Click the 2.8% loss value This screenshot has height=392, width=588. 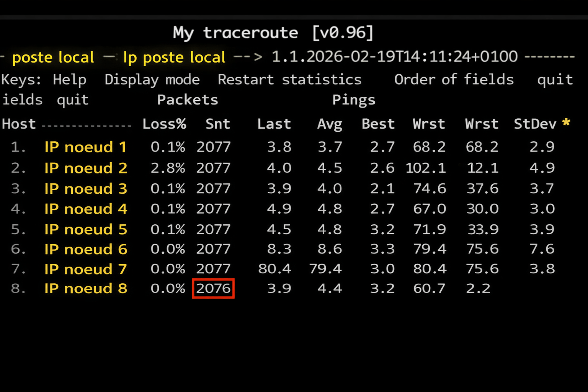(x=168, y=168)
